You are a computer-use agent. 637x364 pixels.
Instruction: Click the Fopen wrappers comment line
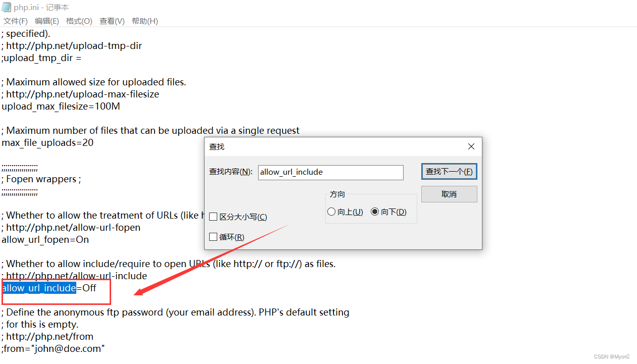[x=41, y=179]
